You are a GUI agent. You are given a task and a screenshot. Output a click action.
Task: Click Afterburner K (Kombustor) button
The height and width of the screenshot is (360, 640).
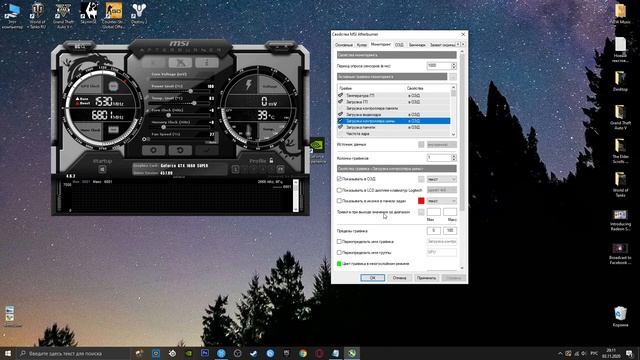pos(153,62)
